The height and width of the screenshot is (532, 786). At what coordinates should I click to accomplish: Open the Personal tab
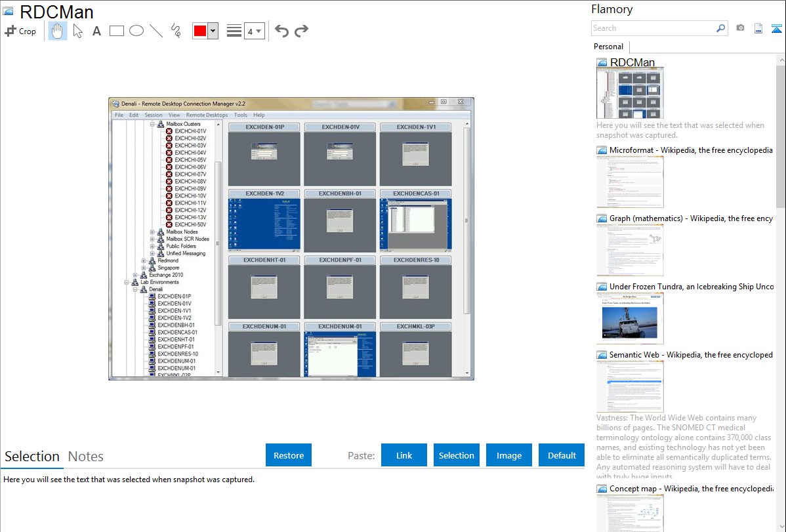[608, 47]
